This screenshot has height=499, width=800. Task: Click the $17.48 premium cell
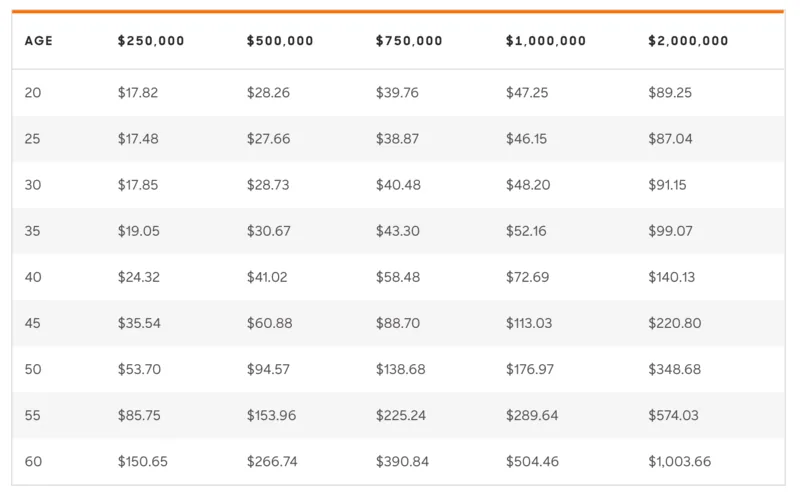tap(138, 139)
